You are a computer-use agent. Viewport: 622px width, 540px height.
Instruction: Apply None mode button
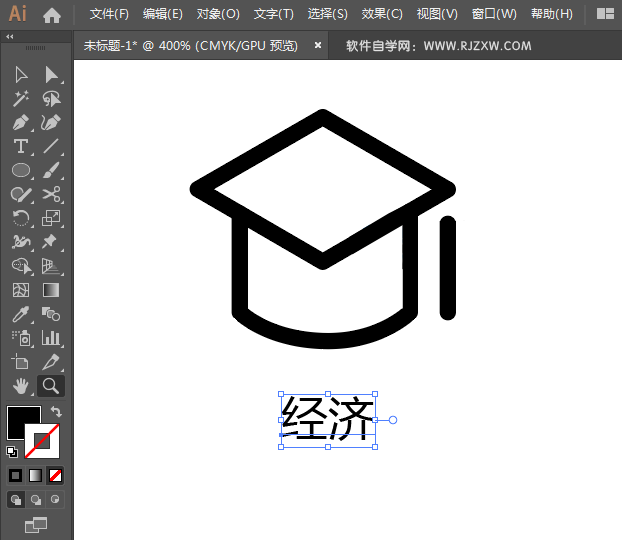55,475
